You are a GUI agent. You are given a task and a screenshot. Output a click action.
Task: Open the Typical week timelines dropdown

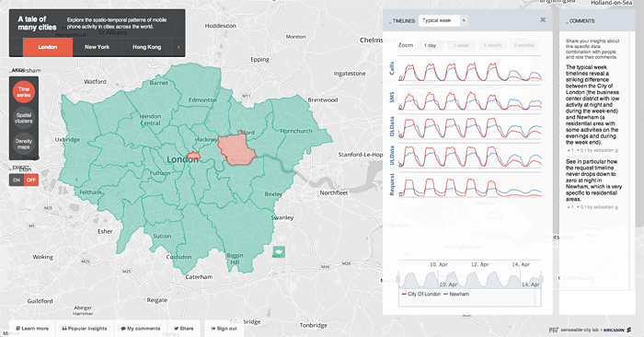click(443, 20)
